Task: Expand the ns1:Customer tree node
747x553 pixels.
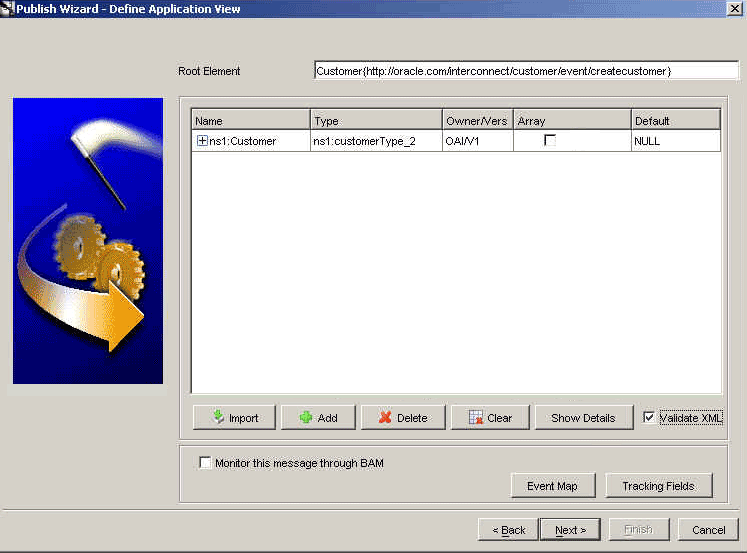Action: tap(202, 141)
